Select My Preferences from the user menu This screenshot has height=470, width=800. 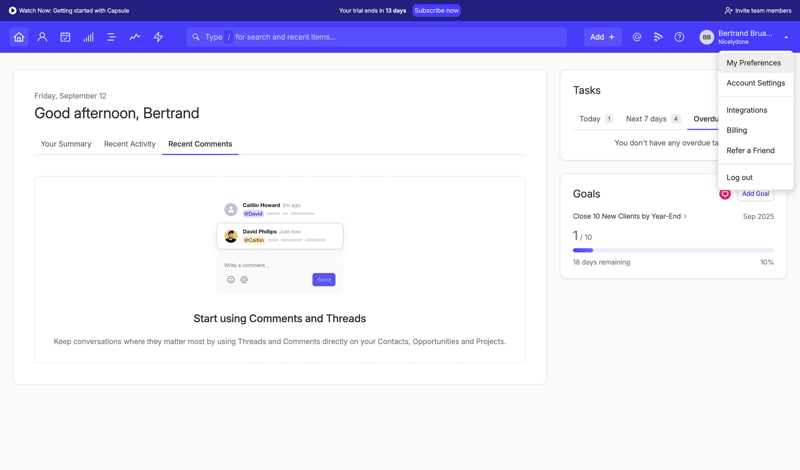tap(756, 63)
